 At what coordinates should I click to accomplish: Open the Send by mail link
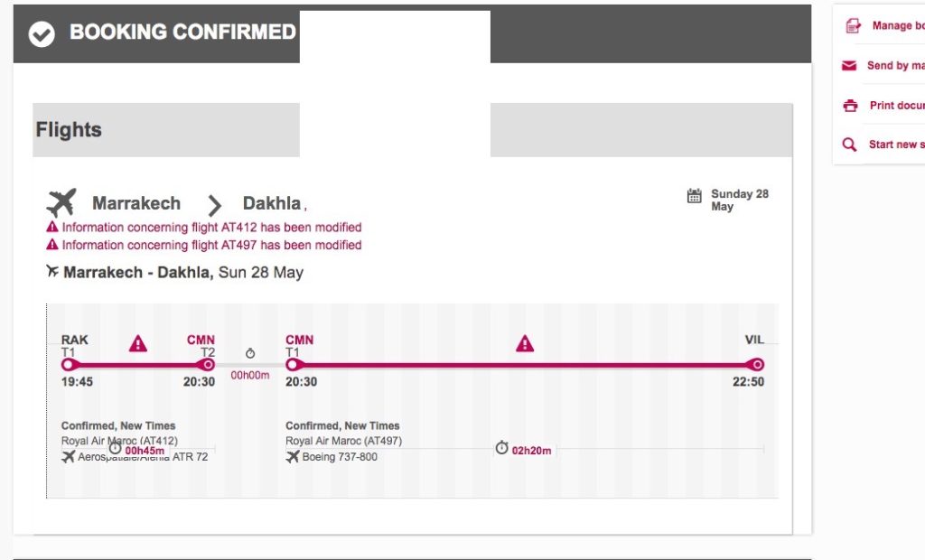895,66
